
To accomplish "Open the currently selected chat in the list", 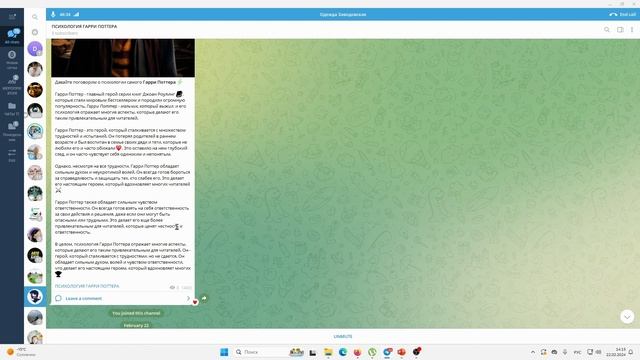I will 35,297.
